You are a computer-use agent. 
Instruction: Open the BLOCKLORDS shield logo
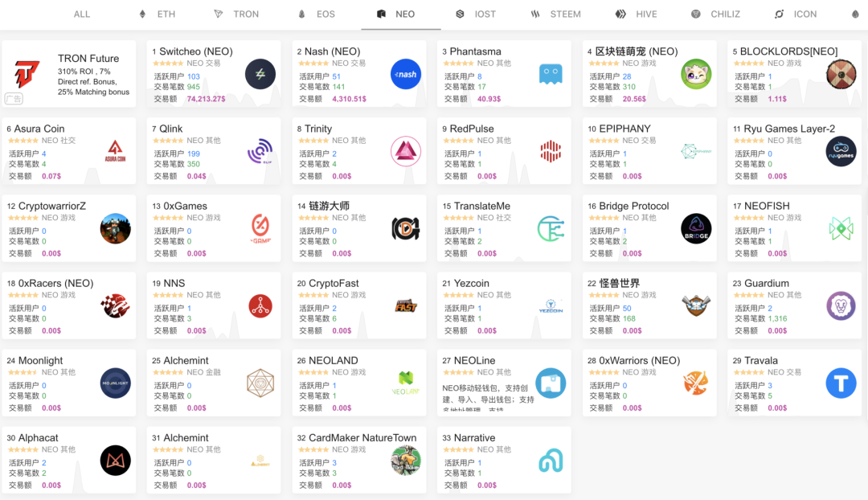841,74
